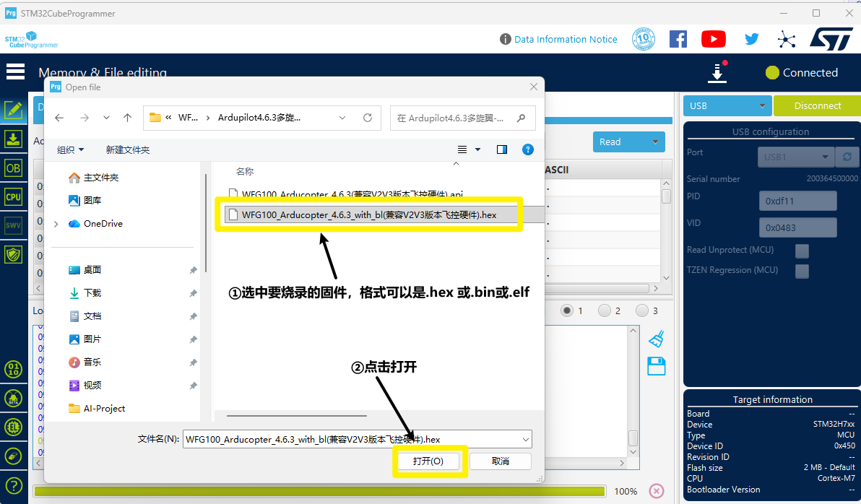The height and width of the screenshot is (504, 861).
Task: Click the network star icon in header
Action: (787, 39)
